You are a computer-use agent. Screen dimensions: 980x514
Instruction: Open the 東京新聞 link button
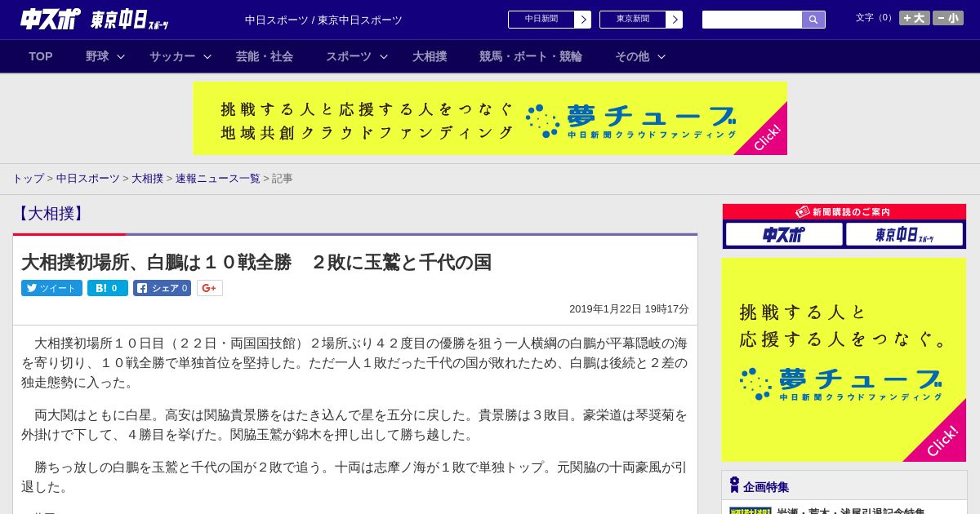tap(633, 20)
